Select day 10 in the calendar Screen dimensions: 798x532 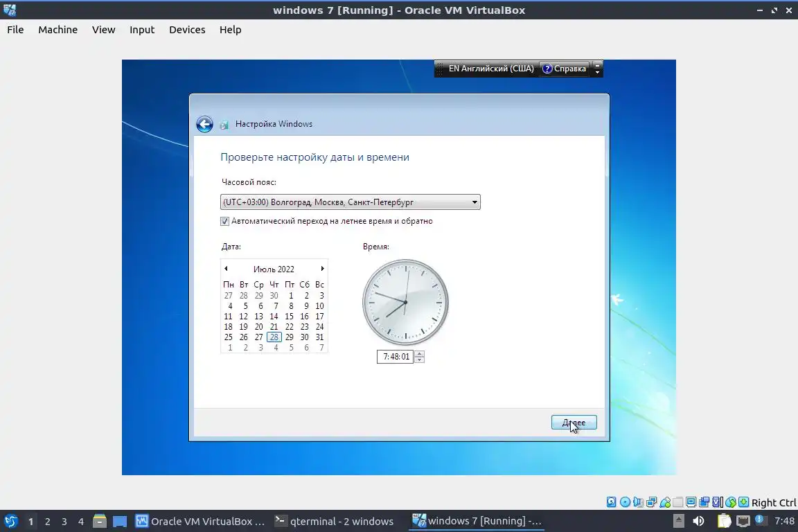(x=319, y=306)
